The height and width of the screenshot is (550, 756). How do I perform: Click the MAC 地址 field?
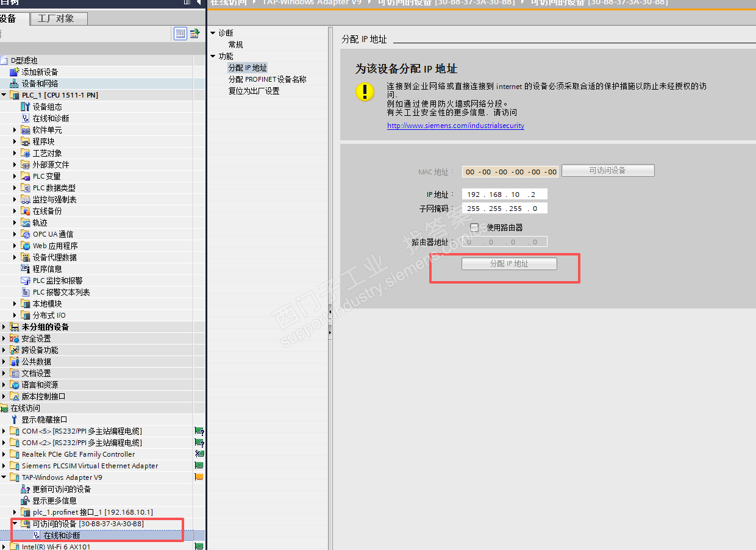pos(510,172)
